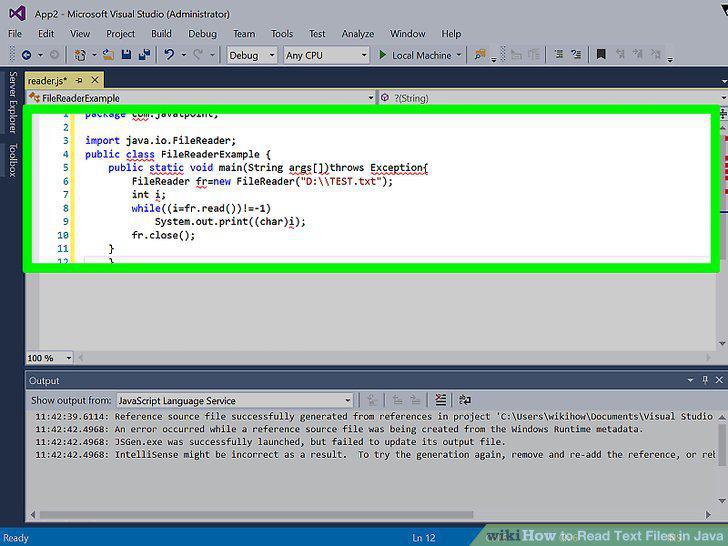Start debugging with green play icon

tap(382, 55)
